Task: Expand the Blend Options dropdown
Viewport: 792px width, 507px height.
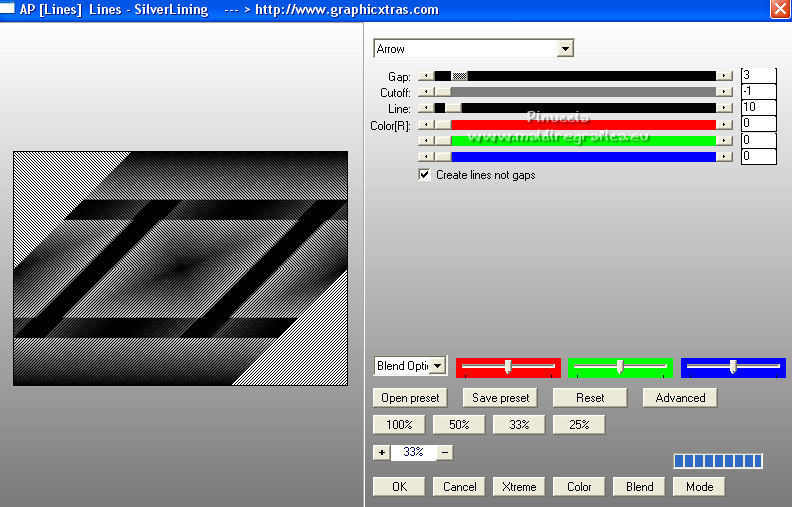Action: click(438, 366)
